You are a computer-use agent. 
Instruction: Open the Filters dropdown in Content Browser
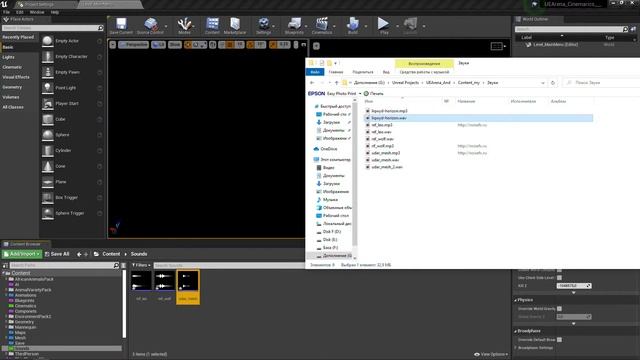click(141, 265)
